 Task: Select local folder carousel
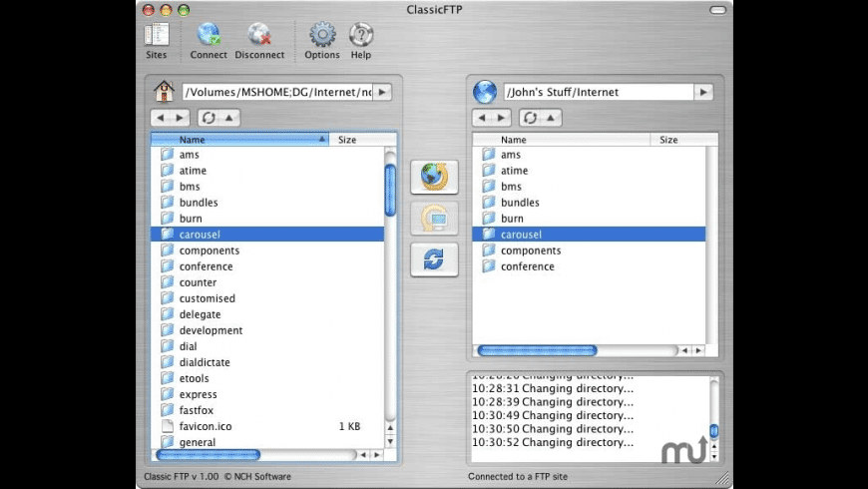coord(267,235)
